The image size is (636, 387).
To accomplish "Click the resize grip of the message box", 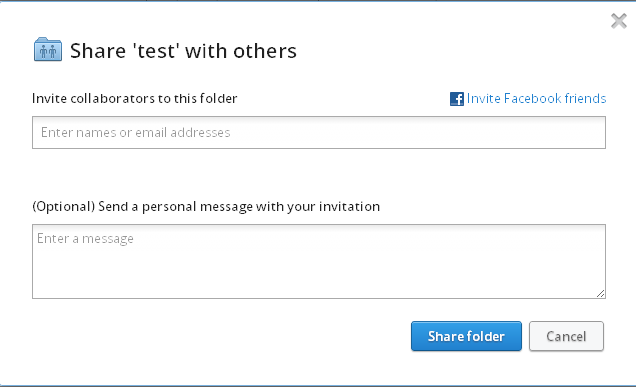I will pyautogui.click(x=601, y=294).
